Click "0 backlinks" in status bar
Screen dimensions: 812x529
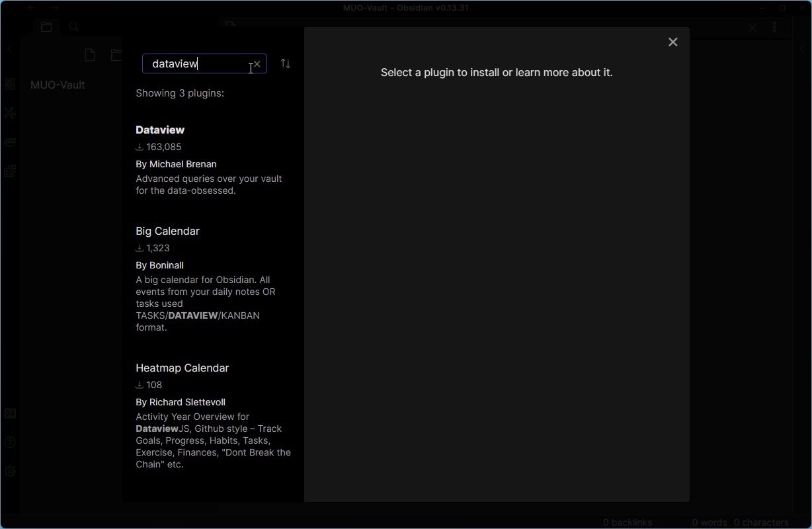coord(628,522)
